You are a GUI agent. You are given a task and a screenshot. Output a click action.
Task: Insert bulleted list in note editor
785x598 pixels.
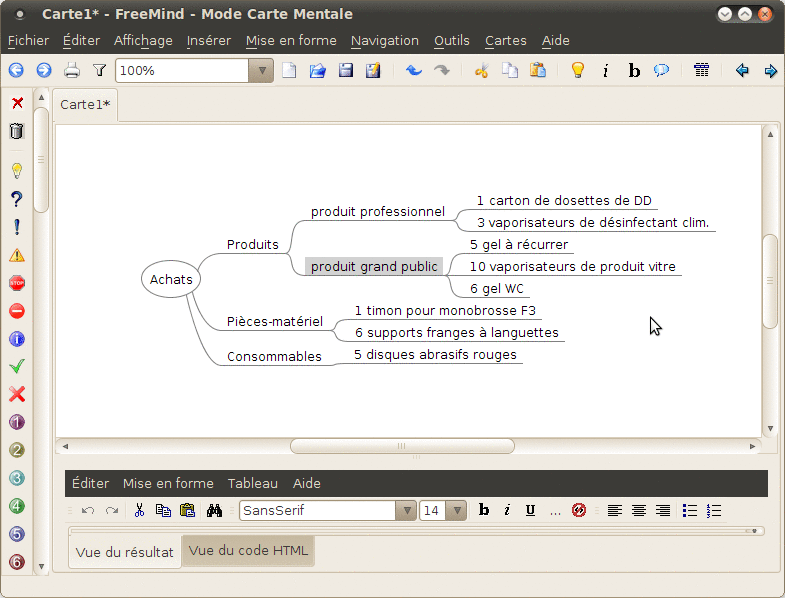[689, 510]
